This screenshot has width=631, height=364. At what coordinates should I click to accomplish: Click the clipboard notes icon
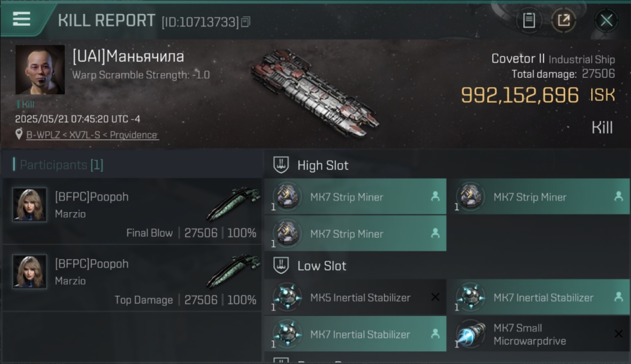coord(529,20)
